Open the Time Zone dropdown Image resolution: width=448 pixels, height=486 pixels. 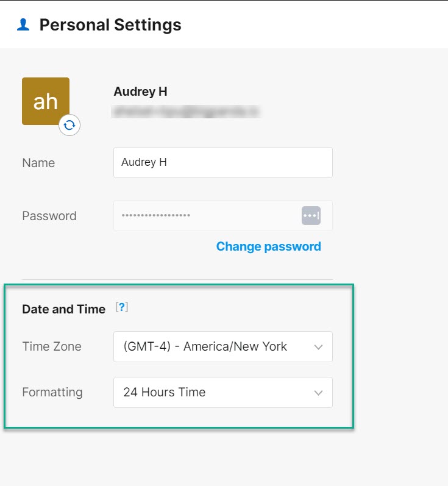[x=222, y=346]
